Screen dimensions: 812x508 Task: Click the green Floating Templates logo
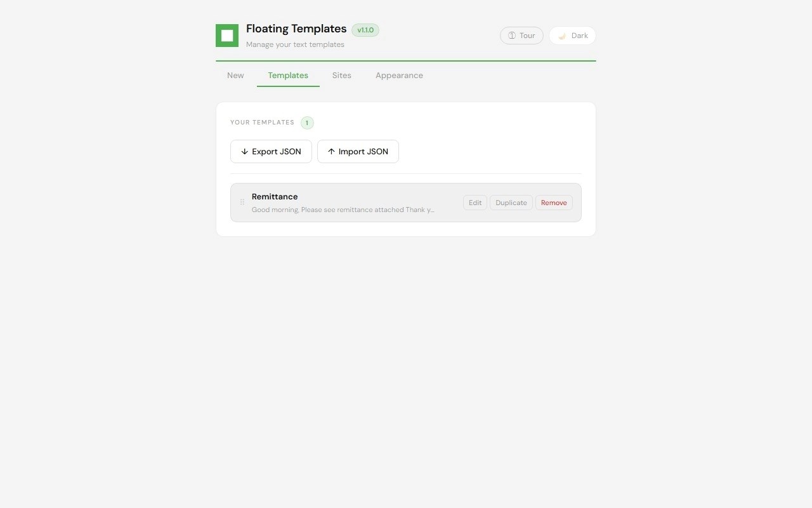(227, 36)
